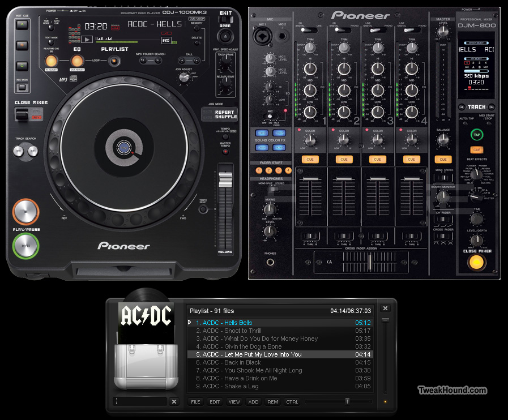
Task: Open the EDIT menu in the playlist
Action: tap(215, 402)
